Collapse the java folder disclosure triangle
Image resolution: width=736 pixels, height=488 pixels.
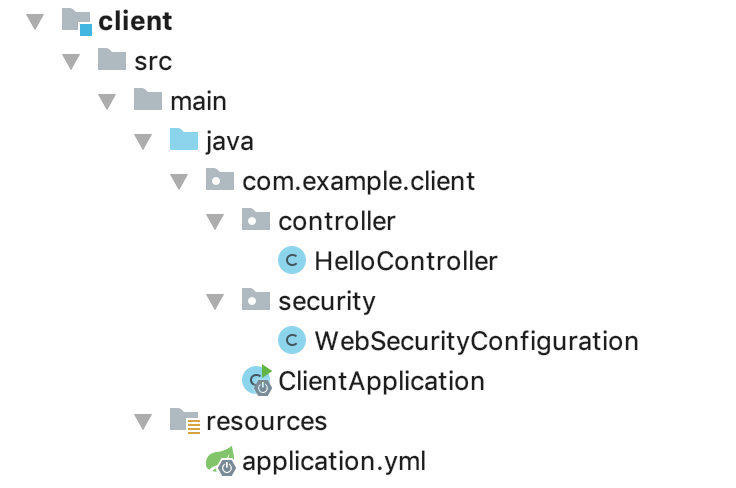[x=143, y=141]
